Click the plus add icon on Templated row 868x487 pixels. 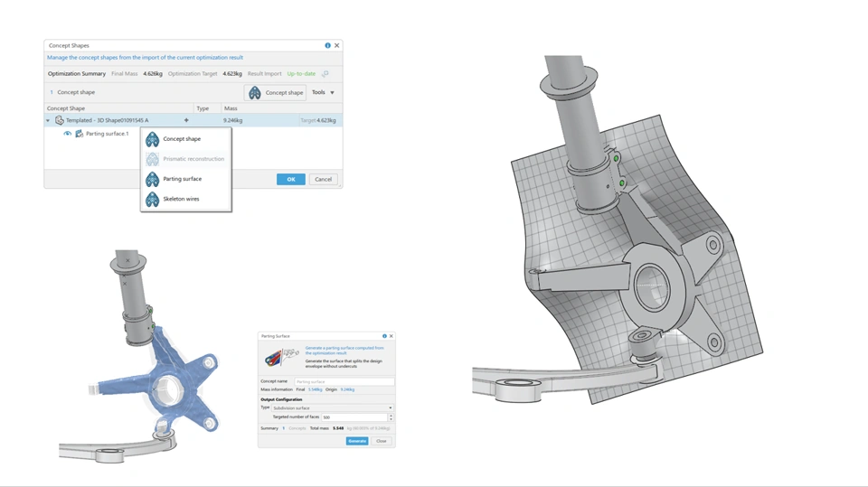(186, 120)
